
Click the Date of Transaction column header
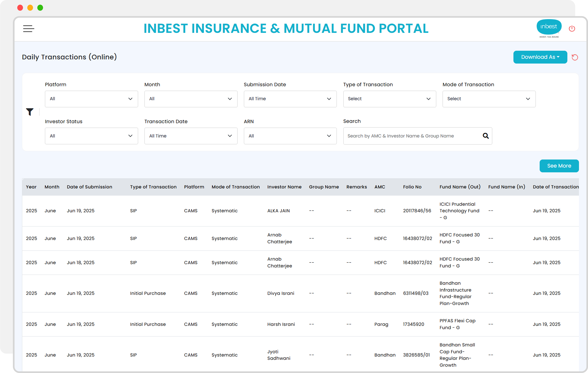click(x=556, y=187)
